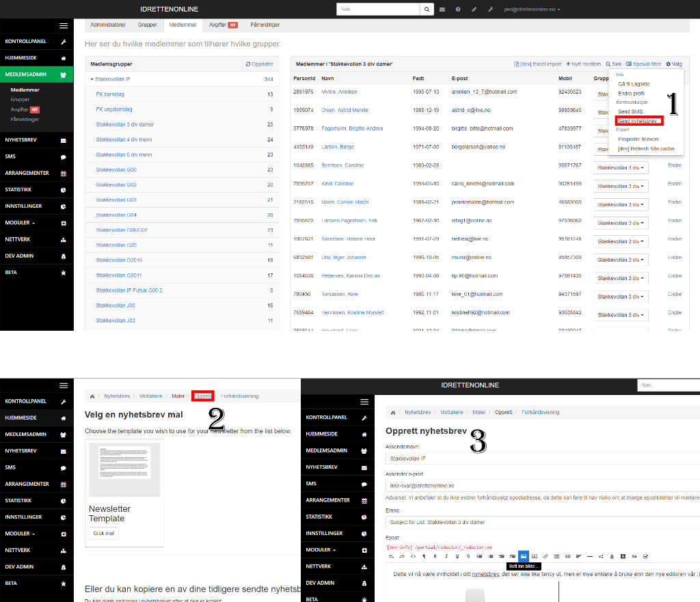The image size is (700, 602).
Task: Click the undo arrow in editor toolbar
Action: (392, 556)
